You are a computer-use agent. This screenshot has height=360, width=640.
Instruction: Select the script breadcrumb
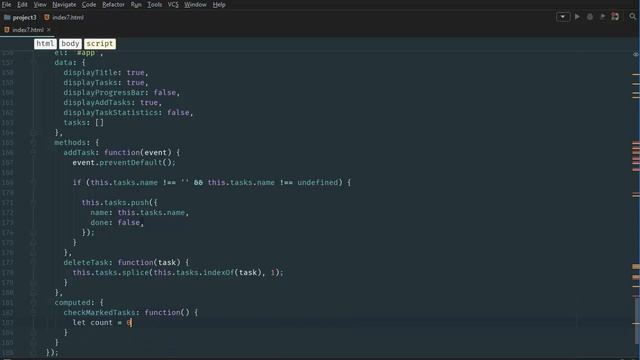pyautogui.click(x=100, y=44)
